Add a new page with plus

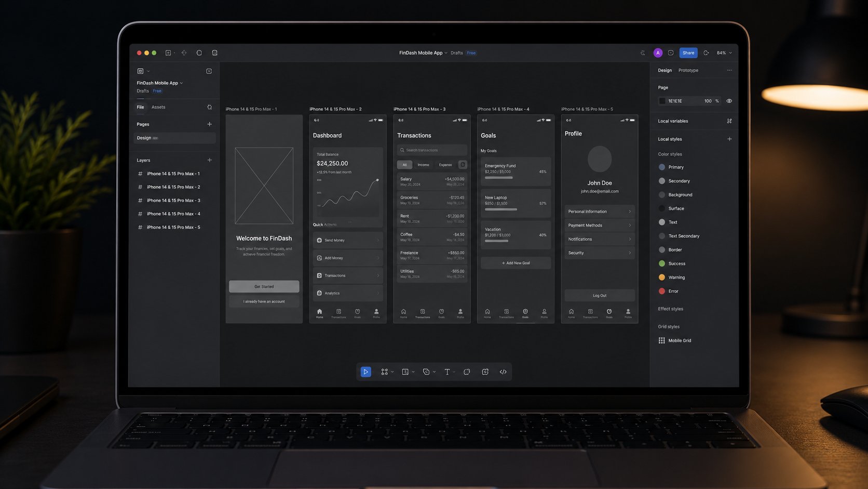click(x=210, y=124)
